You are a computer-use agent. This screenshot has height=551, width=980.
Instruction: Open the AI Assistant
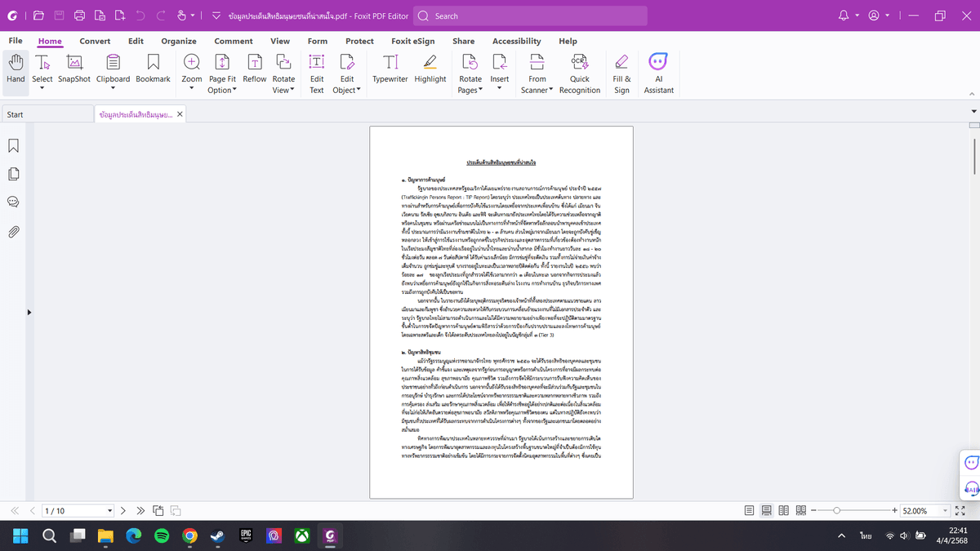658,73
